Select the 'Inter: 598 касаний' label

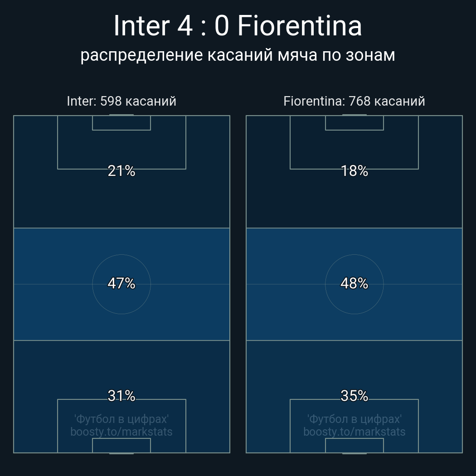point(121,101)
